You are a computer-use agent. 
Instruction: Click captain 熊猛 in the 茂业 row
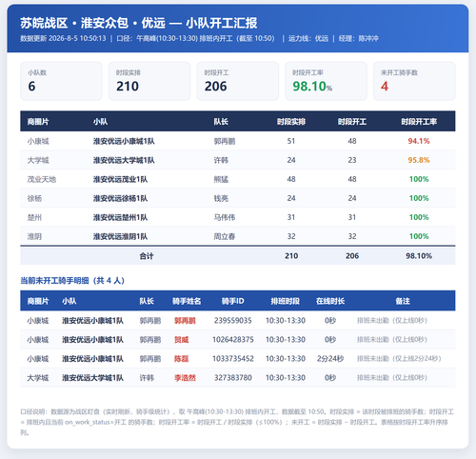coord(221,179)
